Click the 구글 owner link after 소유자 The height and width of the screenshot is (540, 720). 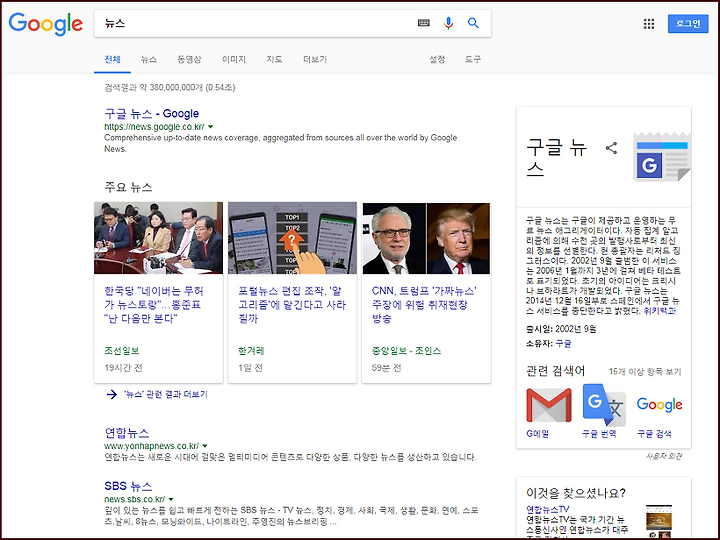coord(563,343)
